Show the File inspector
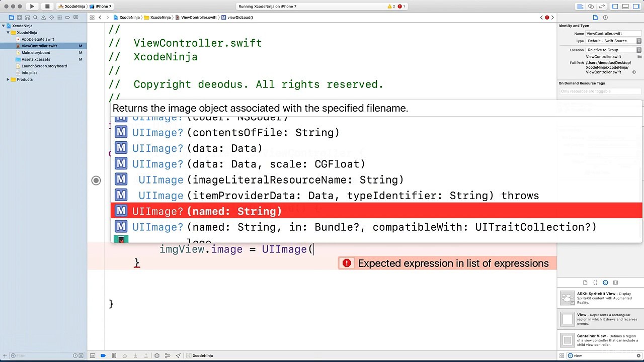 pyautogui.click(x=595, y=18)
